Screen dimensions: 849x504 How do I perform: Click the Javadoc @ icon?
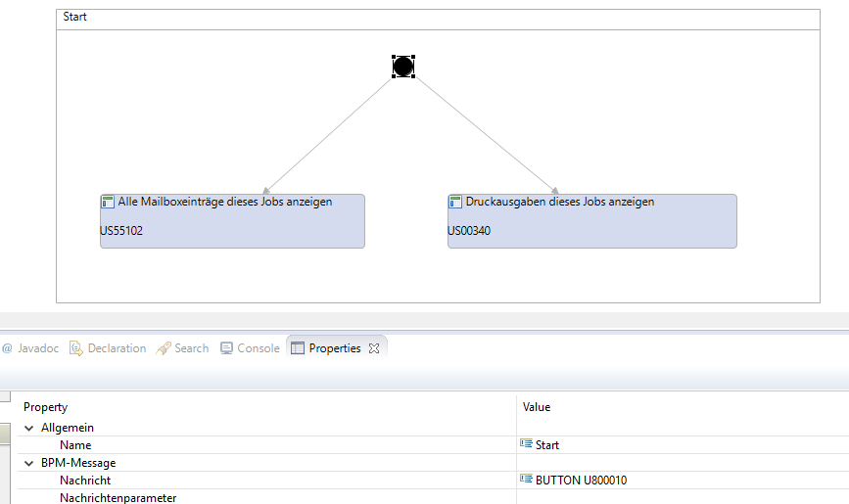7,348
